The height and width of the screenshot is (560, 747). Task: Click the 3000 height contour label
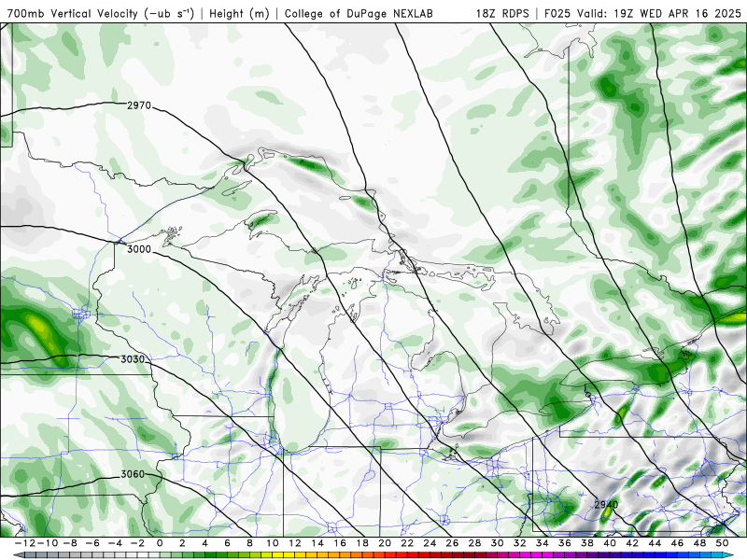[x=138, y=249]
